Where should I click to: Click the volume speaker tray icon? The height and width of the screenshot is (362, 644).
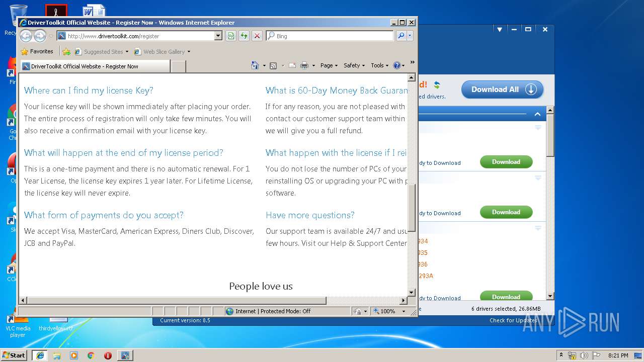click(584, 355)
